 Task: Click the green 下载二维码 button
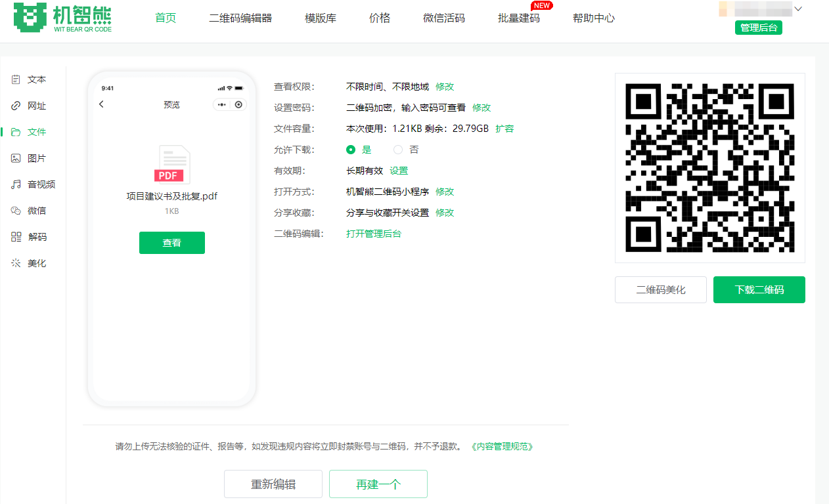759,289
